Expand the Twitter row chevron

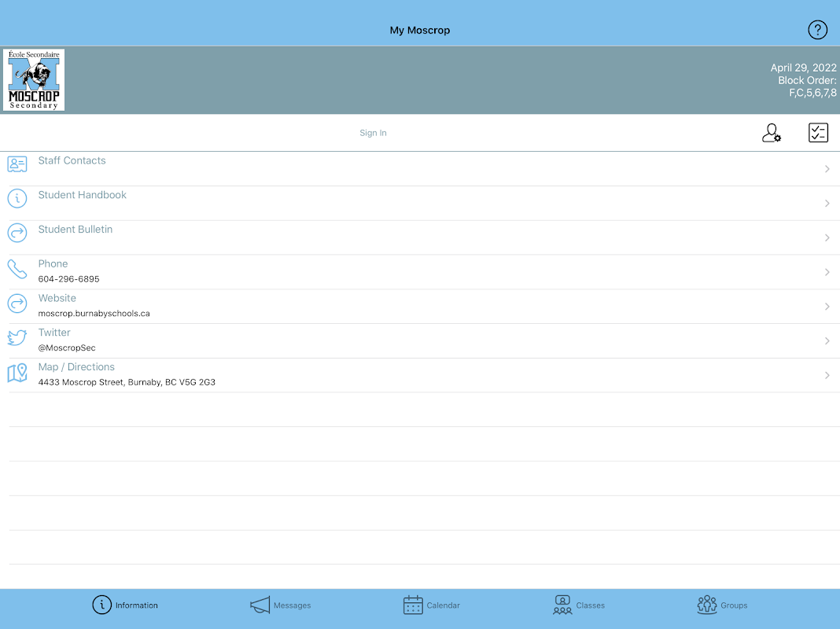click(827, 341)
